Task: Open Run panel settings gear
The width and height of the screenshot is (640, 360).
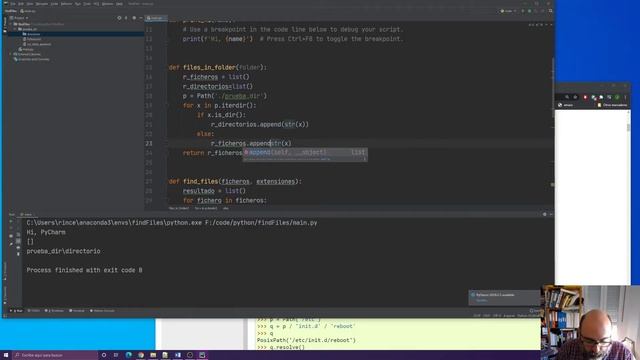Action: point(544,214)
